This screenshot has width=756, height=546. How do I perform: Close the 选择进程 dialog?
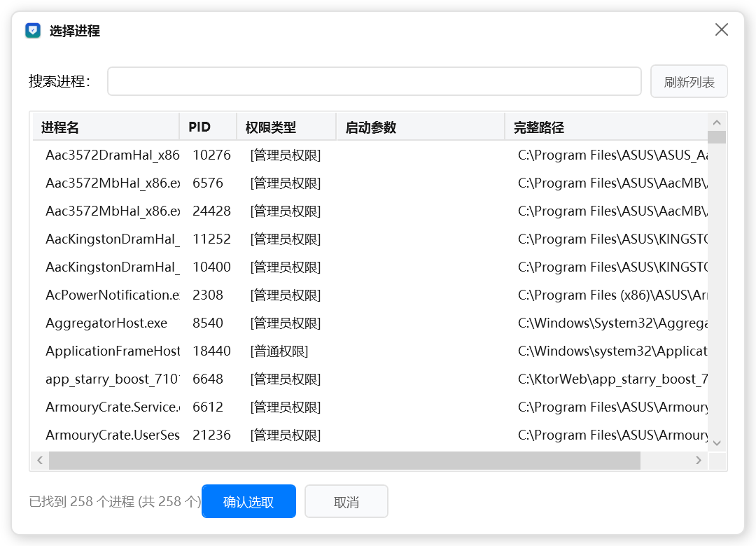pyautogui.click(x=721, y=29)
